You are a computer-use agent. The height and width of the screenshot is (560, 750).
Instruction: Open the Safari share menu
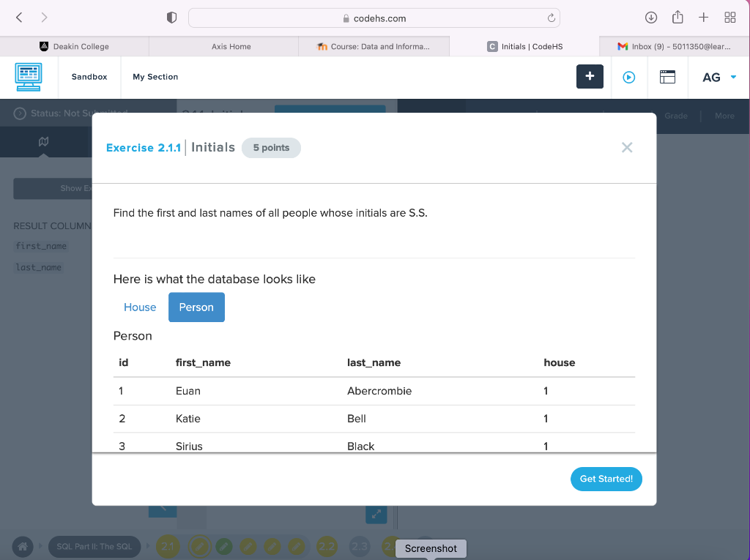click(677, 18)
